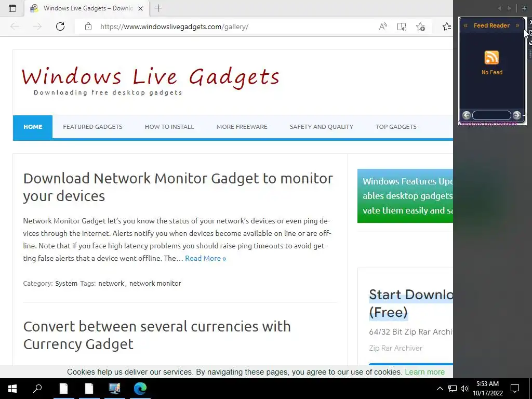532x399 pixels.
Task: Close the Feed Reader gadget
Action: pyautogui.click(x=530, y=22)
